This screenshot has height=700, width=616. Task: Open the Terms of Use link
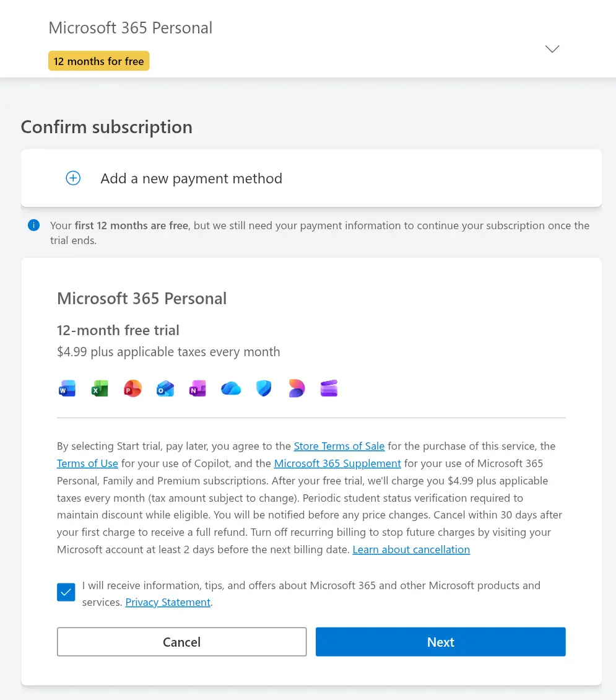point(87,463)
